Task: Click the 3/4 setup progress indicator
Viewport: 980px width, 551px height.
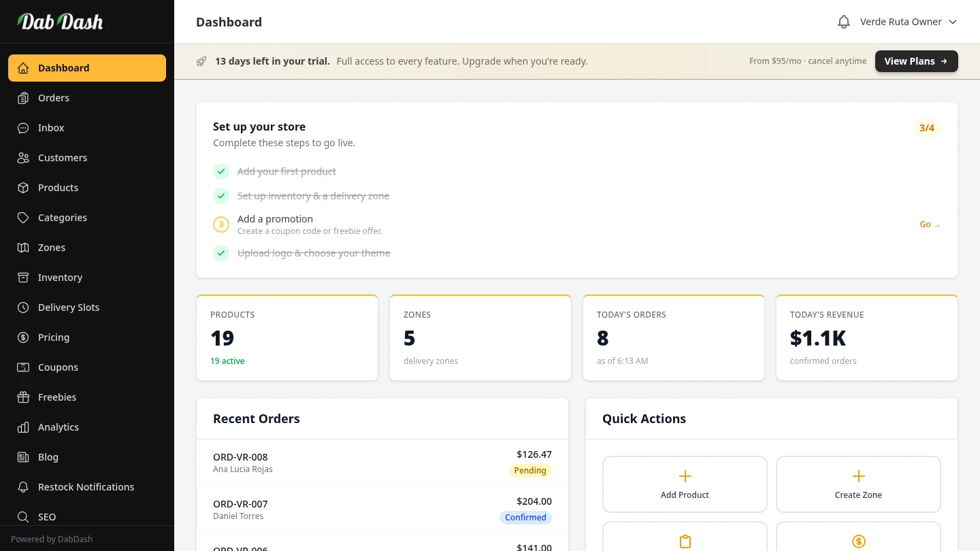Action: pos(927,128)
